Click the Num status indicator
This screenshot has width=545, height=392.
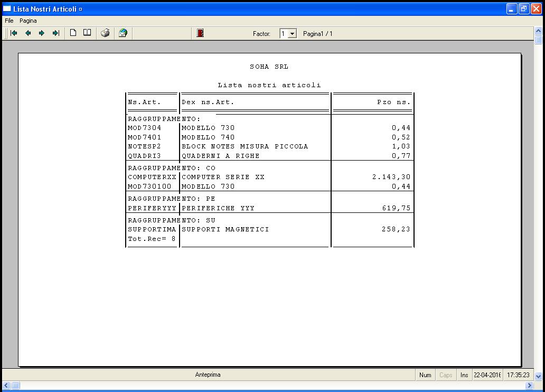click(x=425, y=375)
